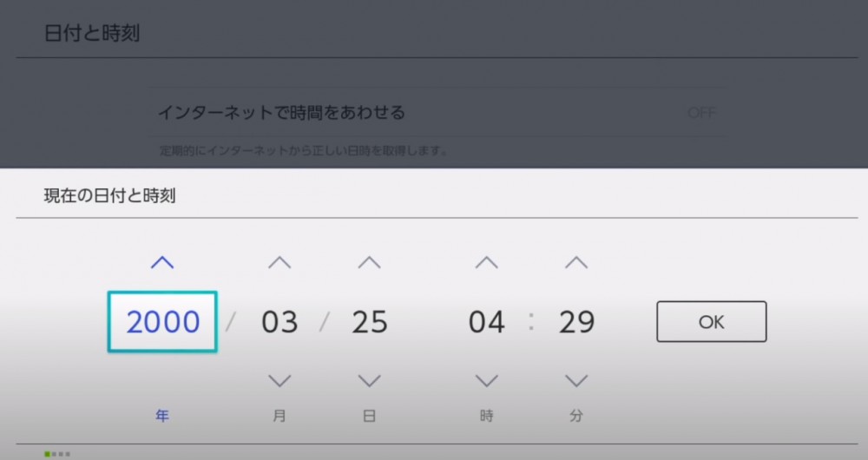
Task: Lower the hour using the down chevron
Action: click(487, 380)
